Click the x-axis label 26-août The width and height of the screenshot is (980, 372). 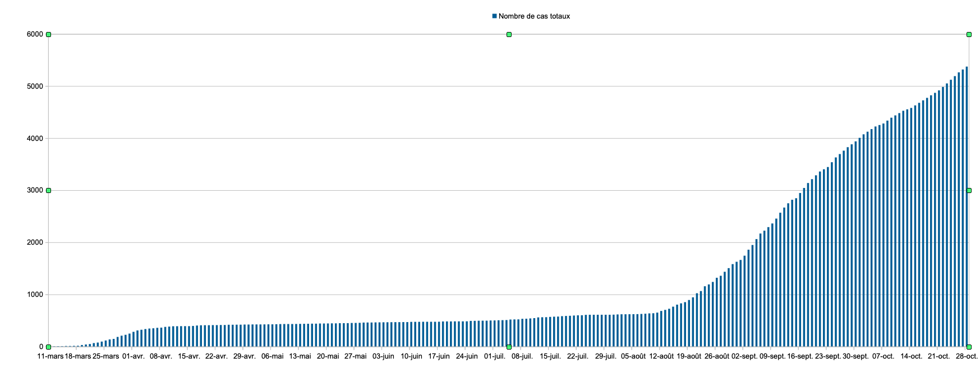[717, 356]
